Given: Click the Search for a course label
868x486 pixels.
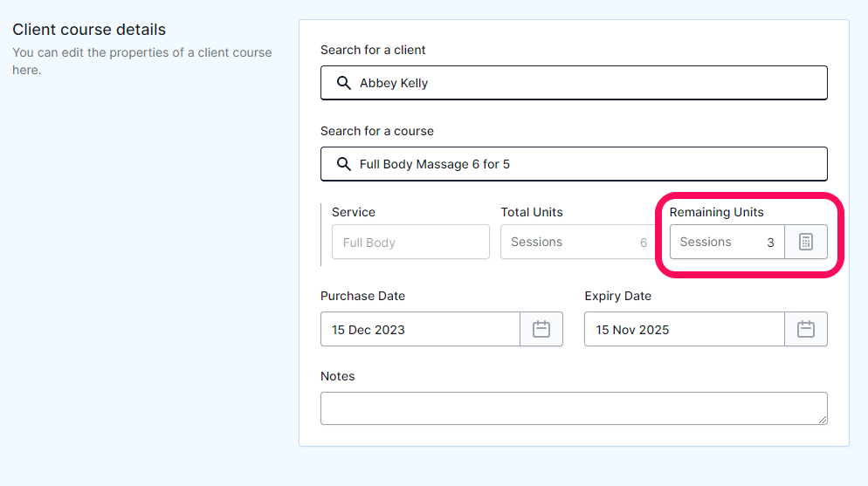Looking at the screenshot, I should (377, 131).
